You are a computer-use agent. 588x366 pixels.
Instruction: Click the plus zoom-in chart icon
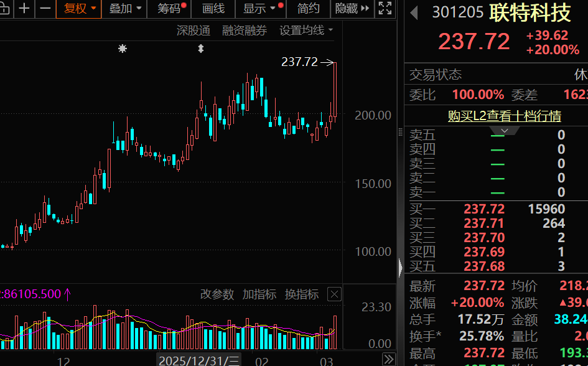tap(24, 9)
